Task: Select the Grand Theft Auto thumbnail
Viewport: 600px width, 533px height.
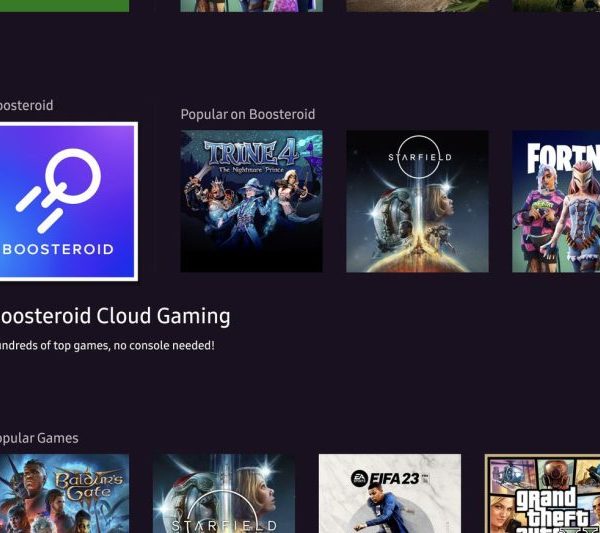Action: click(x=542, y=494)
